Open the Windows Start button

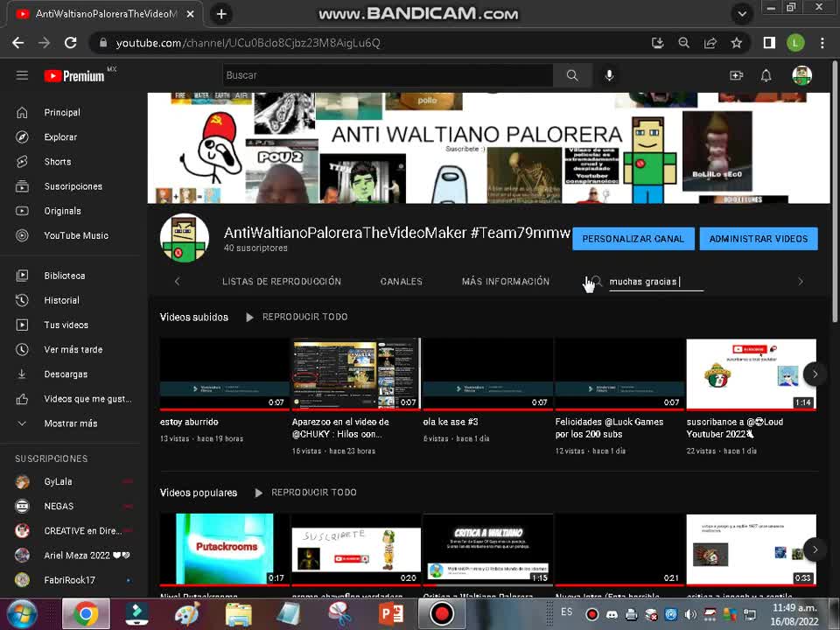(21, 614)
